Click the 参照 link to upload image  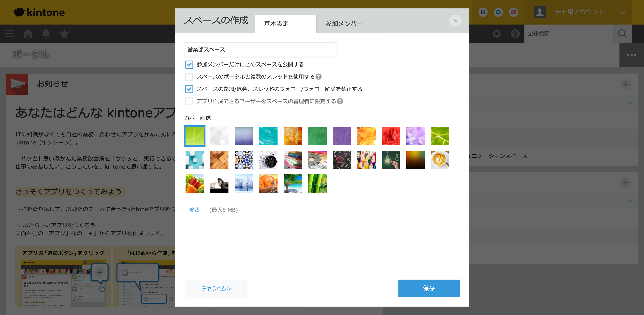click(194, 210)
